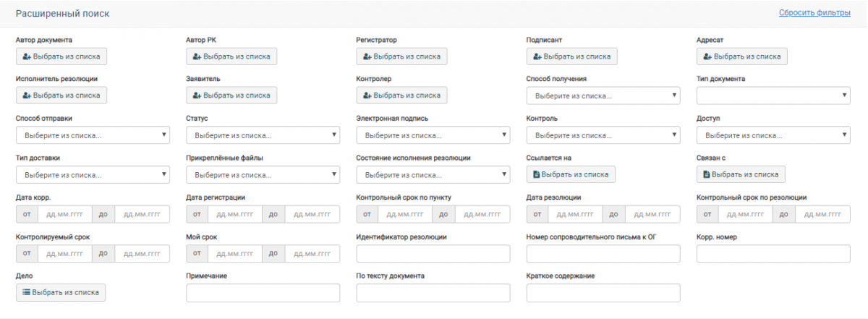Open the Прикреплённые файлы dropdown
This screenshot has width=868, height=319.
point(263,174)
